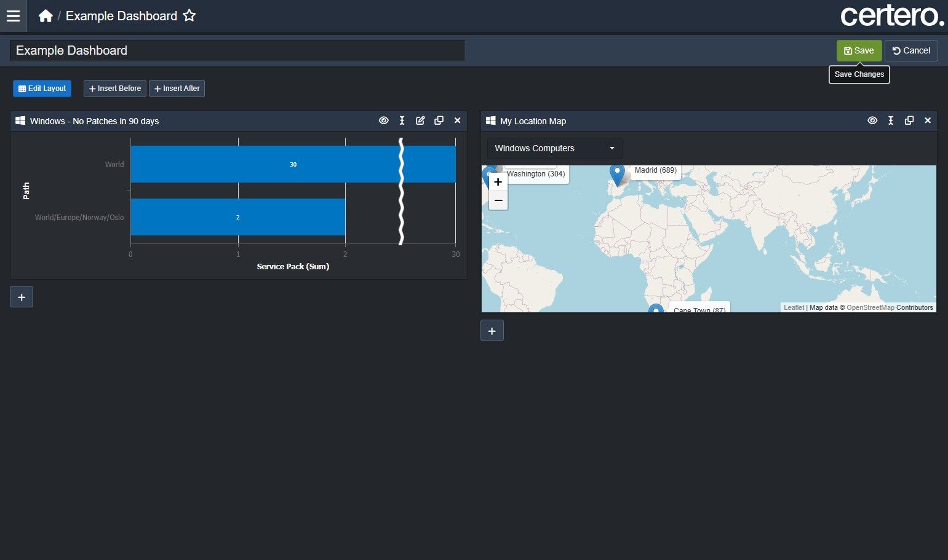The image size is (948, 560).
Task: Open the OpenStreetMap attribution link
Action: click(870, 307)
